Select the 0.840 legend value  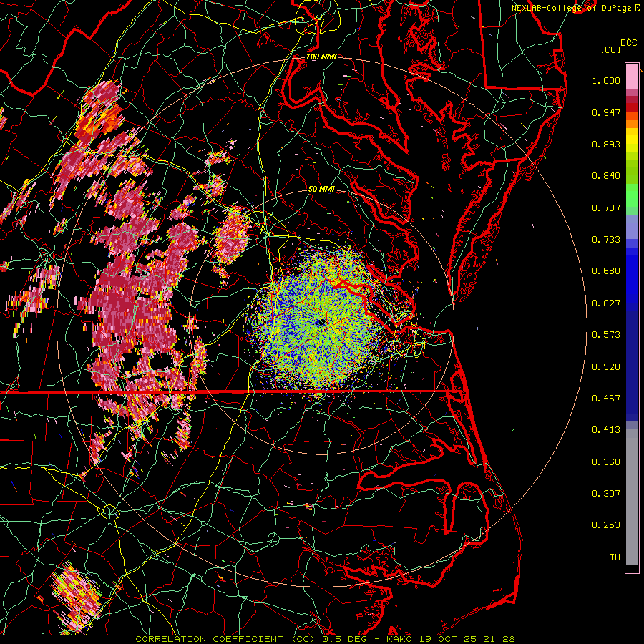point(606,176)
